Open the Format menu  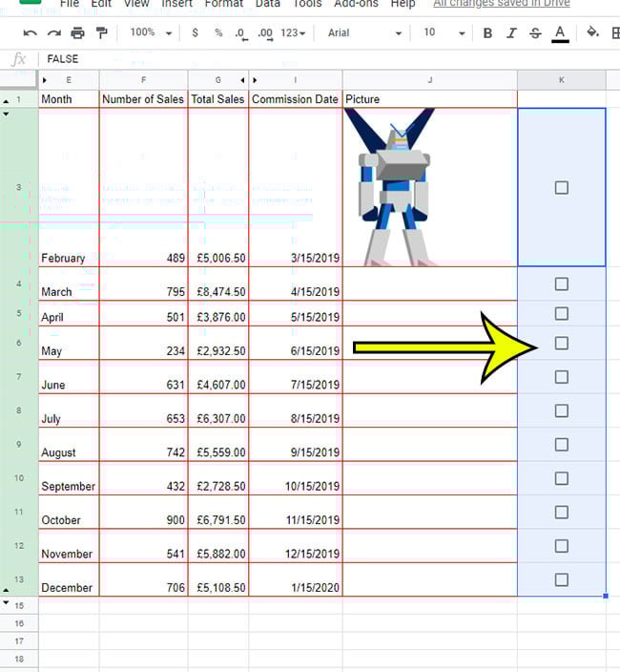223,4
